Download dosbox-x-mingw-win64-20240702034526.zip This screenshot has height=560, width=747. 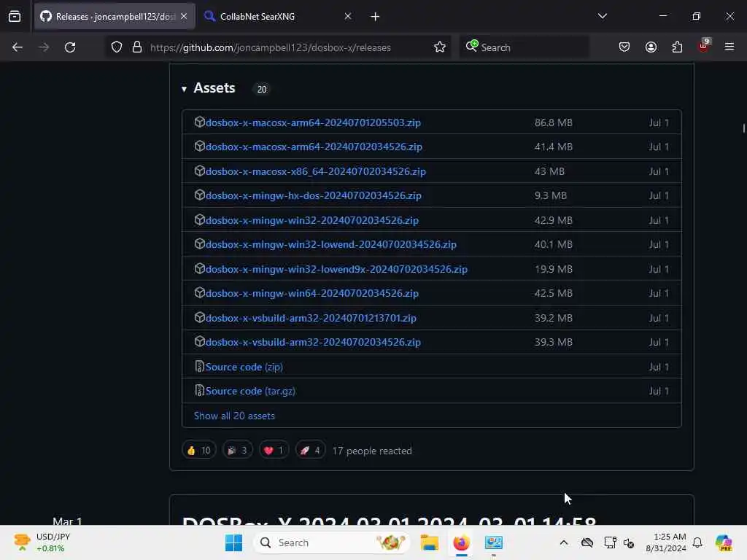[x=311, y=293]
